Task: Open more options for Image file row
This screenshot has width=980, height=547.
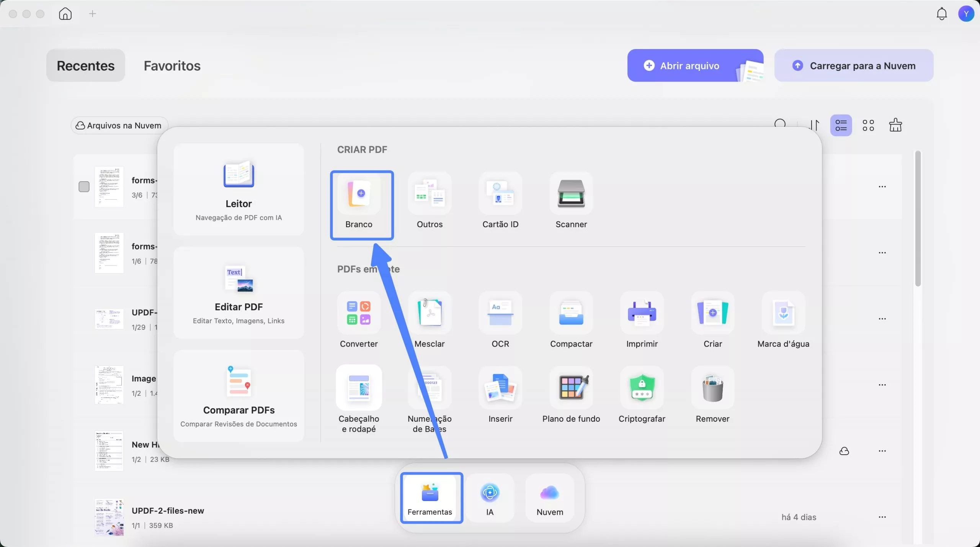Action: (x=882, y=385)
